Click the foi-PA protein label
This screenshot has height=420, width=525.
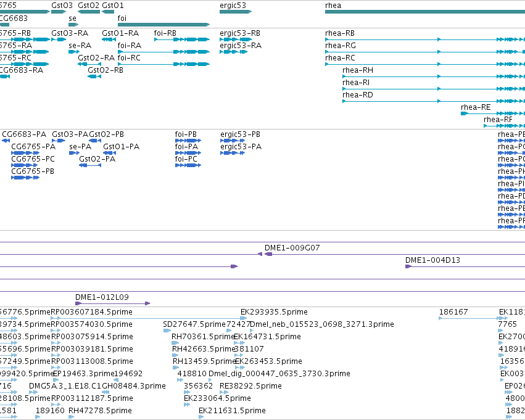186,147
